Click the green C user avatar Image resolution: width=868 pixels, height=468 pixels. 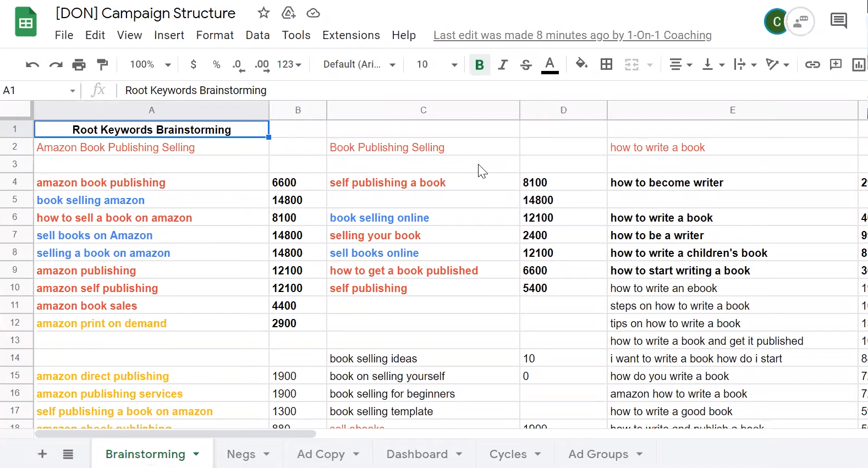point(776,21)
